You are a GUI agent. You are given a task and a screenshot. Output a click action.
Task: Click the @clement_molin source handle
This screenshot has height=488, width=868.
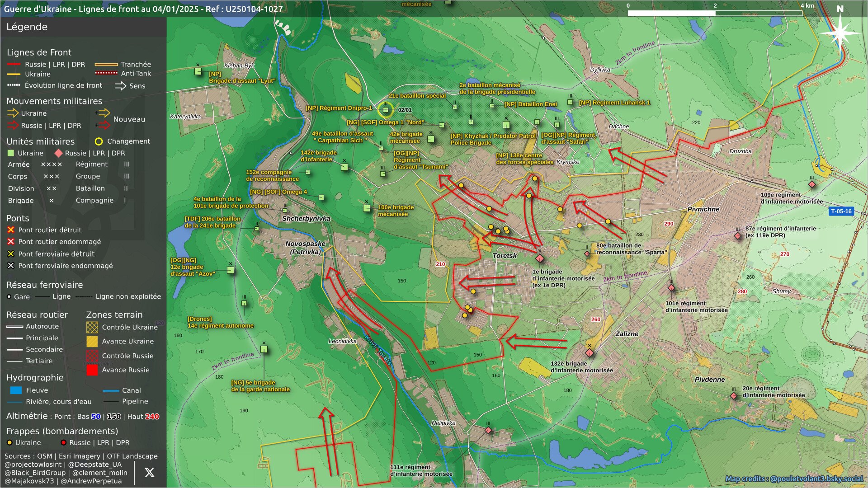click(x=100, y=473)
